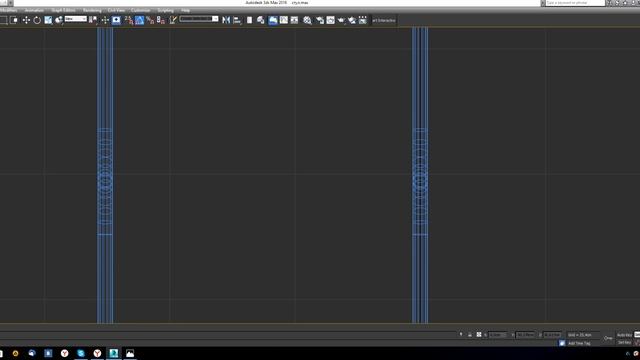Click the Align tool icon
Screen dimensions: 640x360
237,20
